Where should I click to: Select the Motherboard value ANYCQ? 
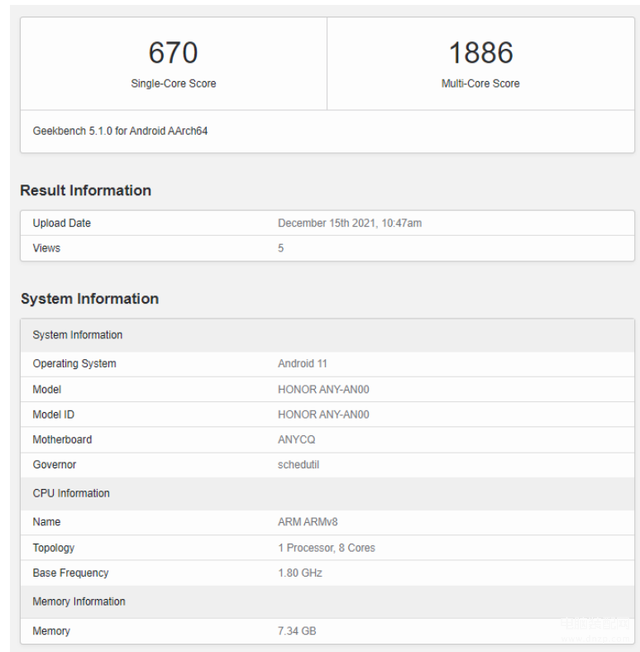click(x=297, y=440)
